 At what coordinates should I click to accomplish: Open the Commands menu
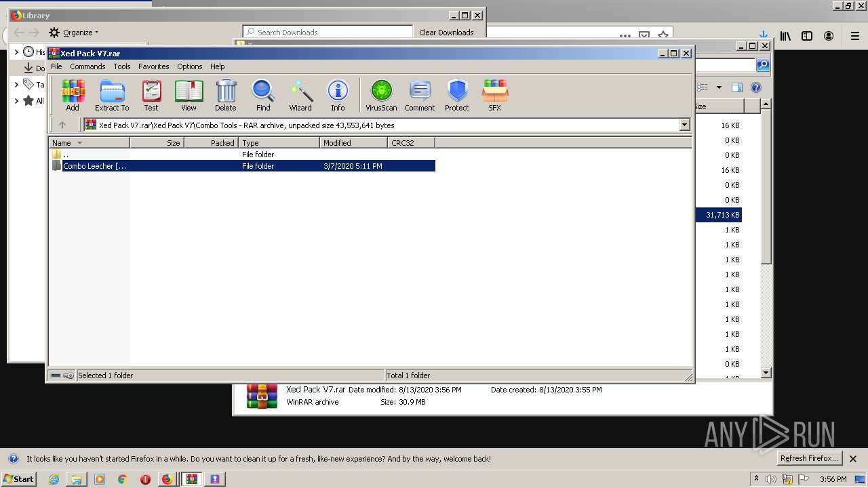click(x=87, y=66)
